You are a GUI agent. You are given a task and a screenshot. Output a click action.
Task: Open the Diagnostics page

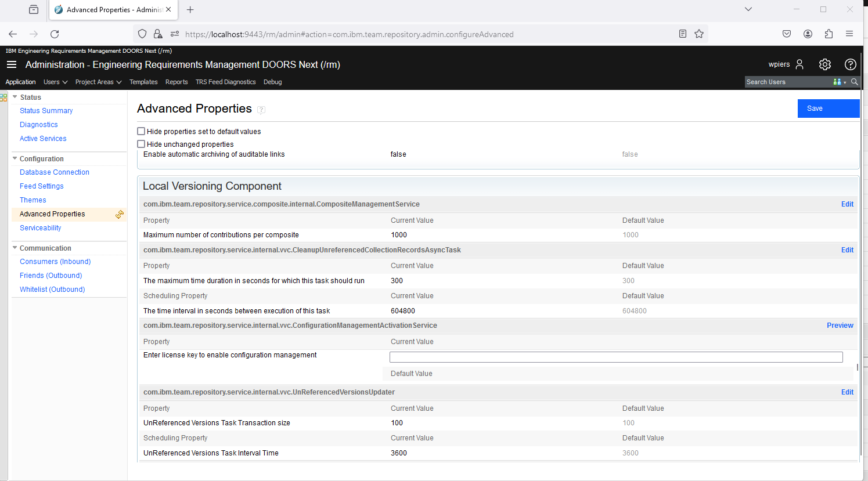pyautogui.click(x=39, y=125)
